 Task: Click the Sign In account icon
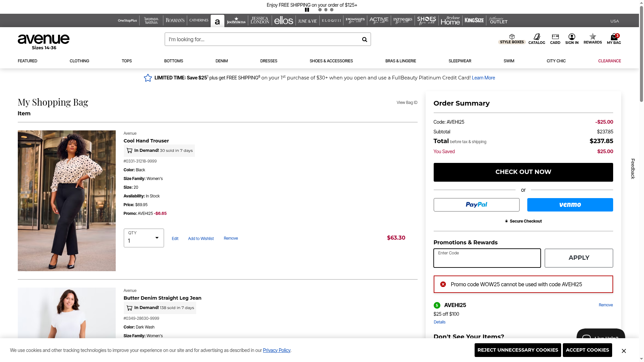(x=572, y=39)
